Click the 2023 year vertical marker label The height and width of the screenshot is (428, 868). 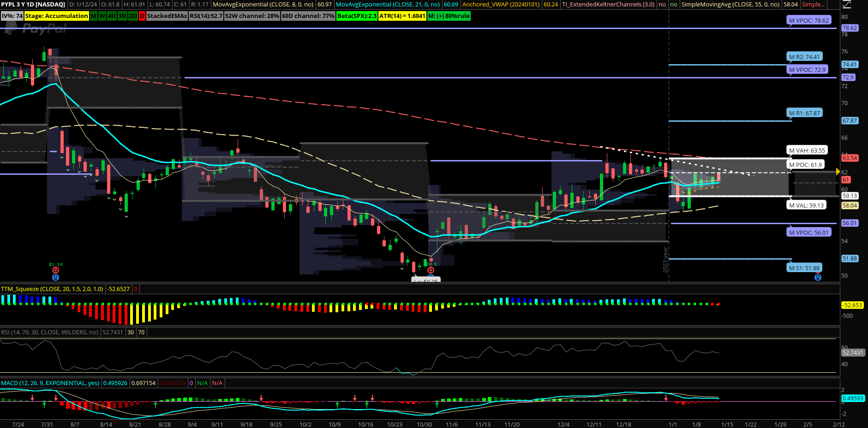665,260
